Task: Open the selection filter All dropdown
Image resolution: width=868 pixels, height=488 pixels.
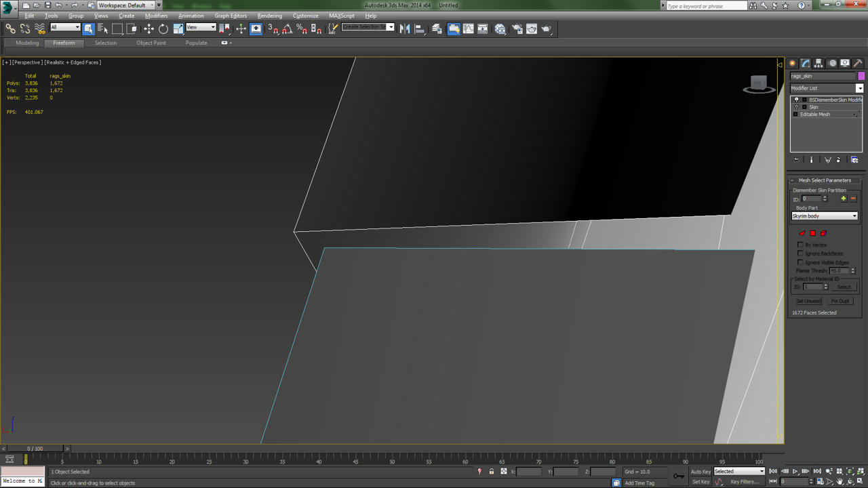Action: [65, 27]
